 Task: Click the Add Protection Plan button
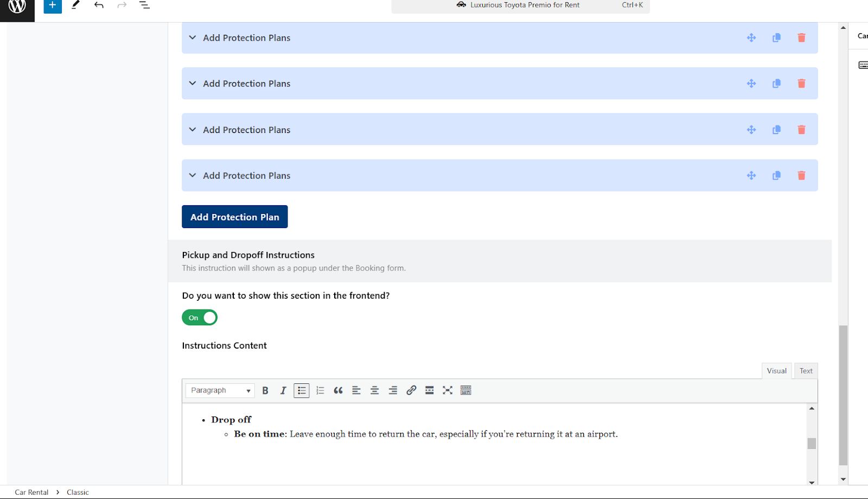click(x=234, y=217)
